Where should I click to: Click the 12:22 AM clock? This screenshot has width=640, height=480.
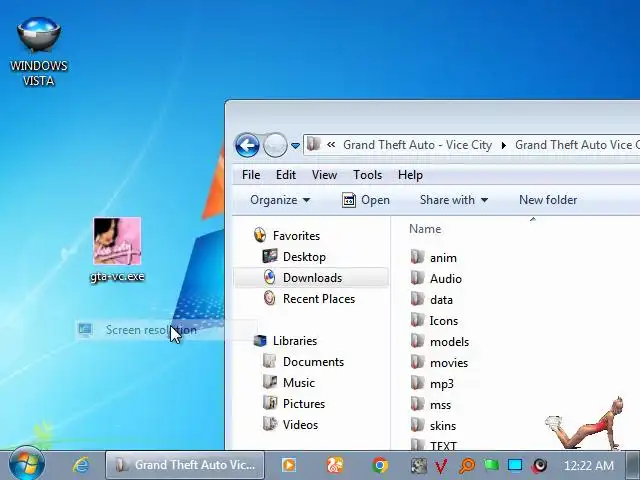tap(589, 465)
